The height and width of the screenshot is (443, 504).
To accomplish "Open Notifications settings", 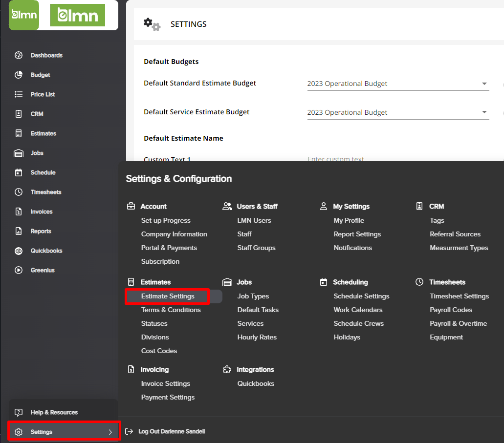I will (x=352, y=248).
